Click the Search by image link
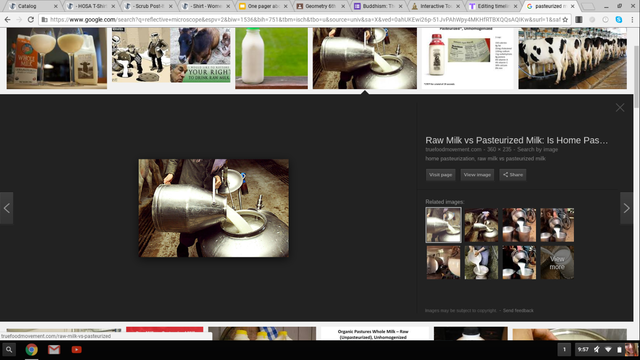This screenshot has height=360, width=640. (x=538, y=149)
